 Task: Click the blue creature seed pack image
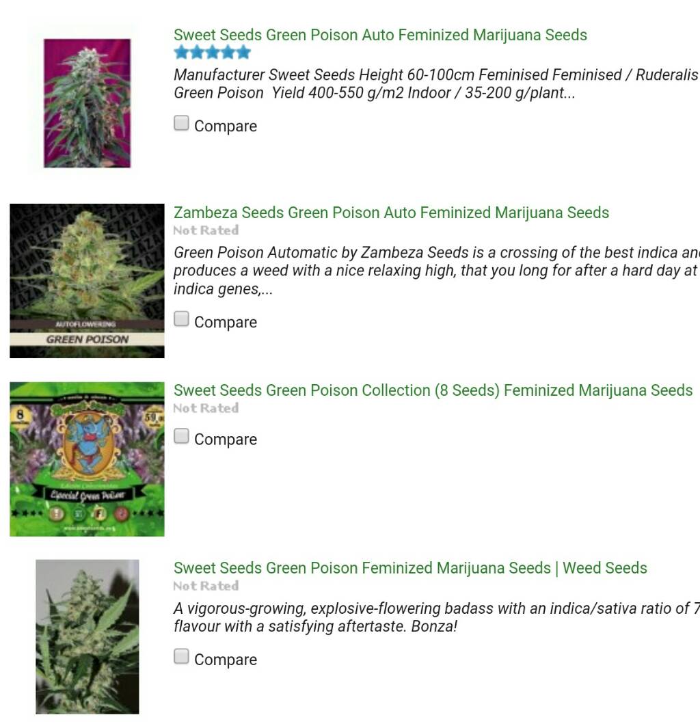click(87, 459)
